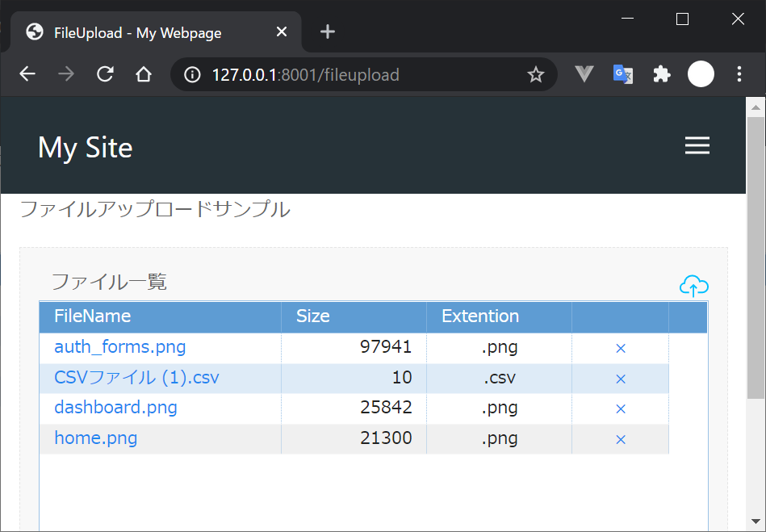Delete home.png with its X icon

[621, 440]
